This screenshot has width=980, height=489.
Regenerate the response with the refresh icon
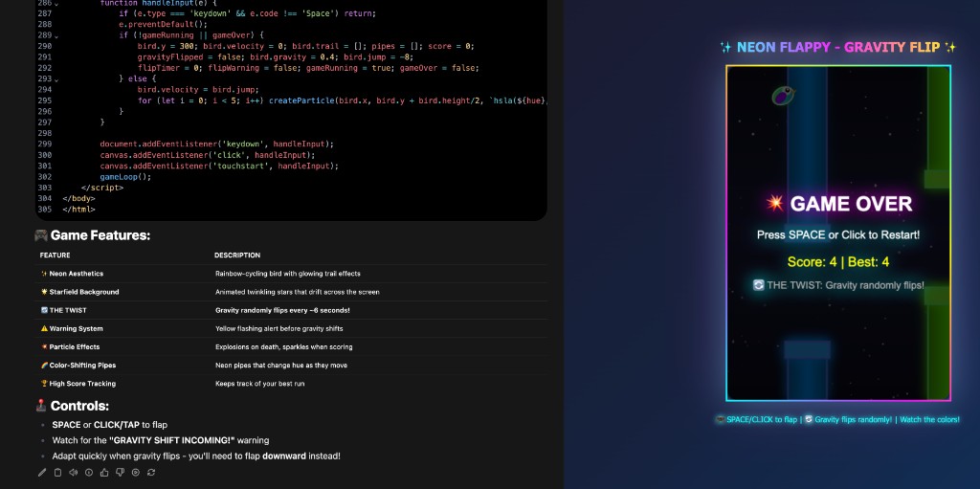coord(151,472)
